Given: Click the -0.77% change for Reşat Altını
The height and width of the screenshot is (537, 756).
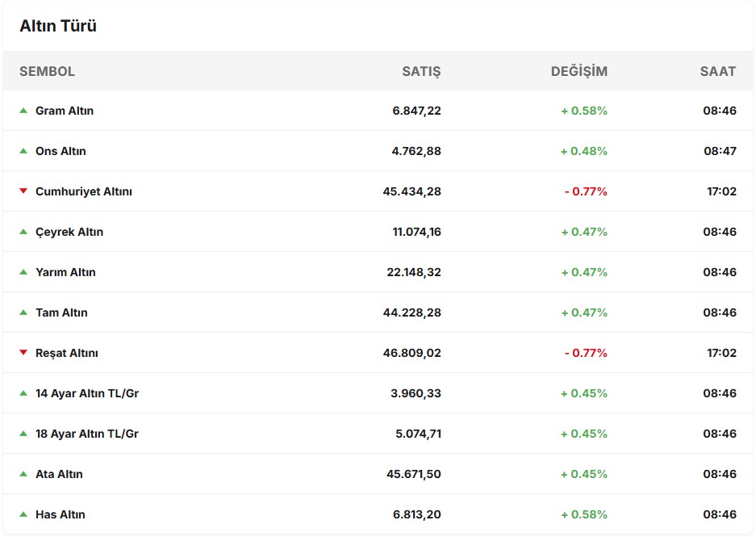Looking at the screenshot, I should coord(586,353).
